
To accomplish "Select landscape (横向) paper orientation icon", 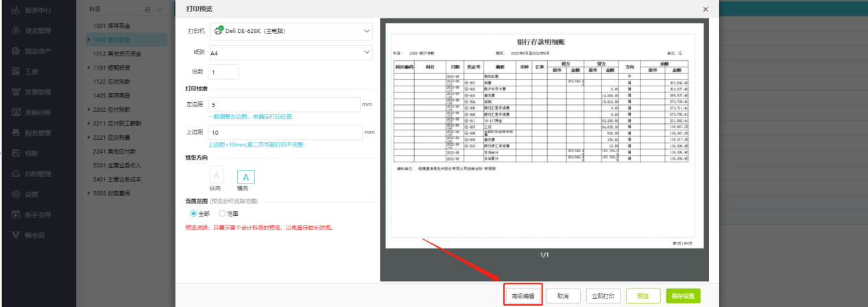I will (x=246, y=177).
